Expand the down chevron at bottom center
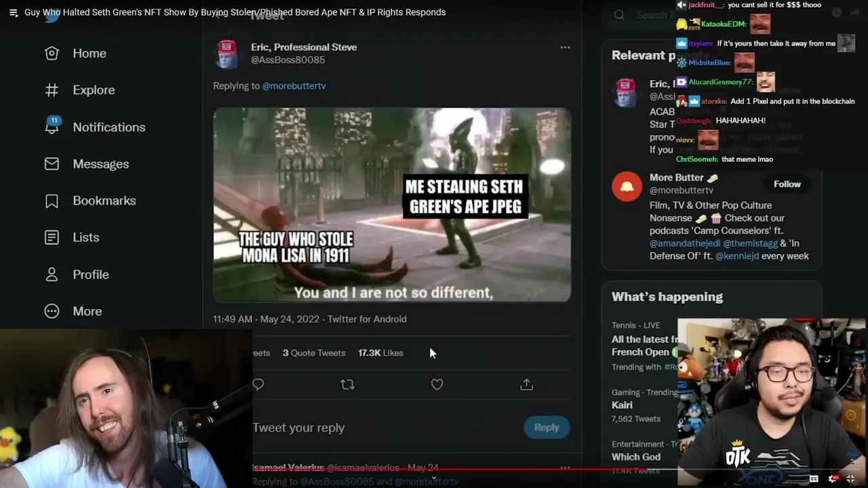Image resolution: width=868 pixels, height=488 pixels. click(434, 477)
